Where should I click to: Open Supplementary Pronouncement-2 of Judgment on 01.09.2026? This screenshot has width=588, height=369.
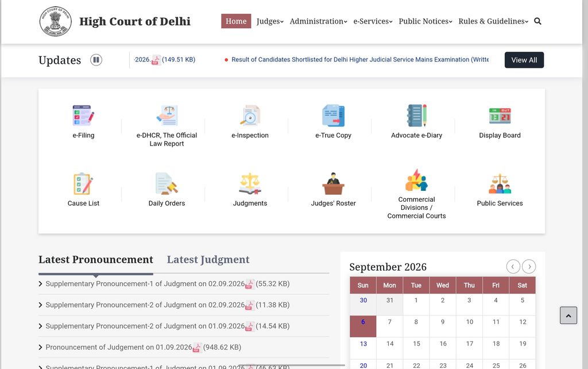click(x=145, y=326)
